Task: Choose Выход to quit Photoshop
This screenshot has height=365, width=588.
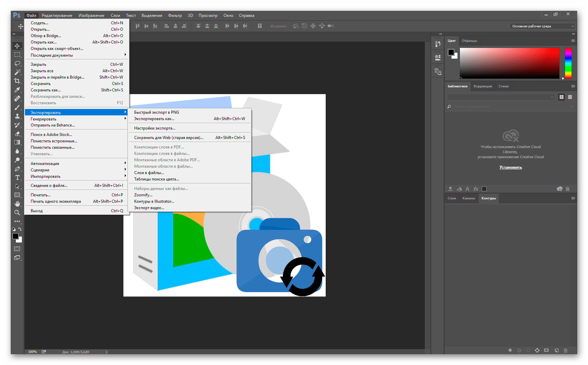Action: 77,211
